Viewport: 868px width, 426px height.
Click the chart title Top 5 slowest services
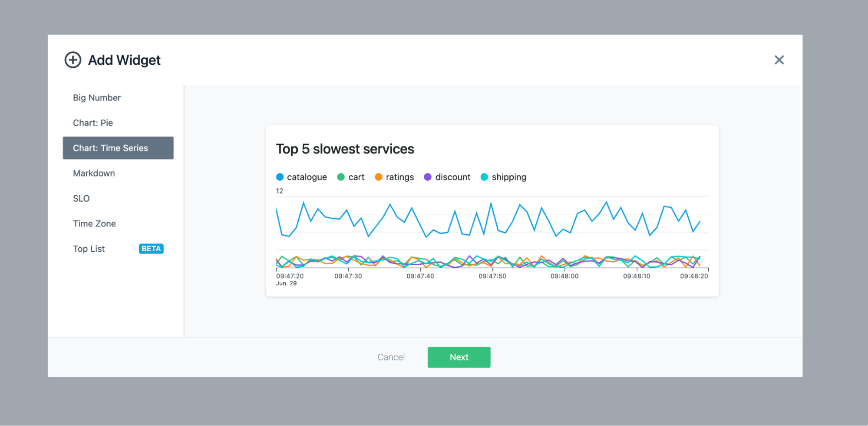click(x=345, y=149)
